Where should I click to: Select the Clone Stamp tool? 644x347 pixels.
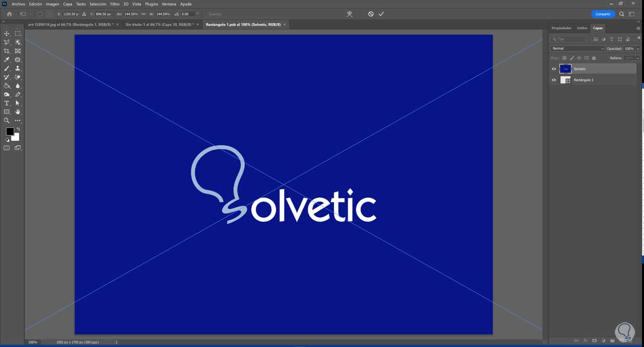tap(18, 68)
